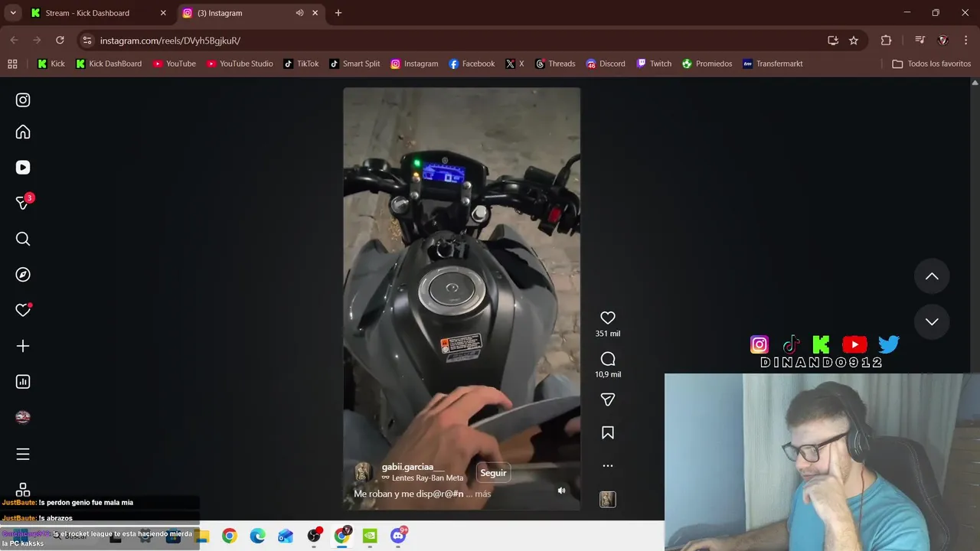Open the Lentes Ray-Ban Meta tag
980x551 pixels.
point(423,478)
